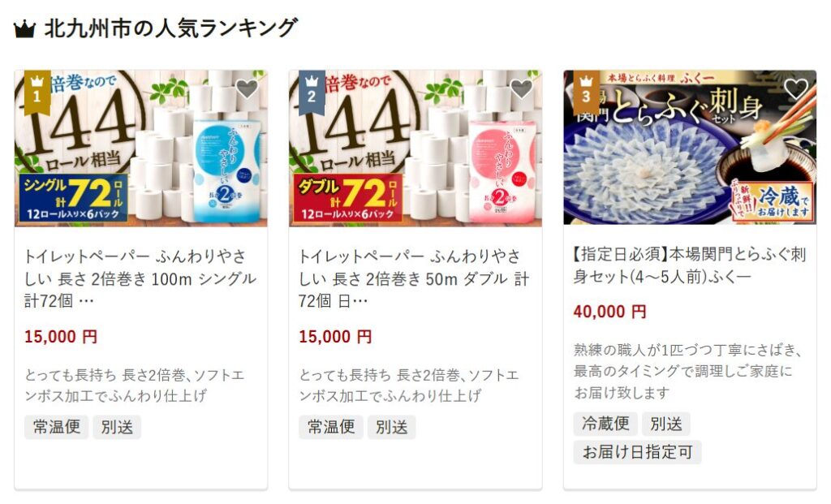Open the 100m シングル toilet paper title link
The image size is (831, 504).
[140, 278]
